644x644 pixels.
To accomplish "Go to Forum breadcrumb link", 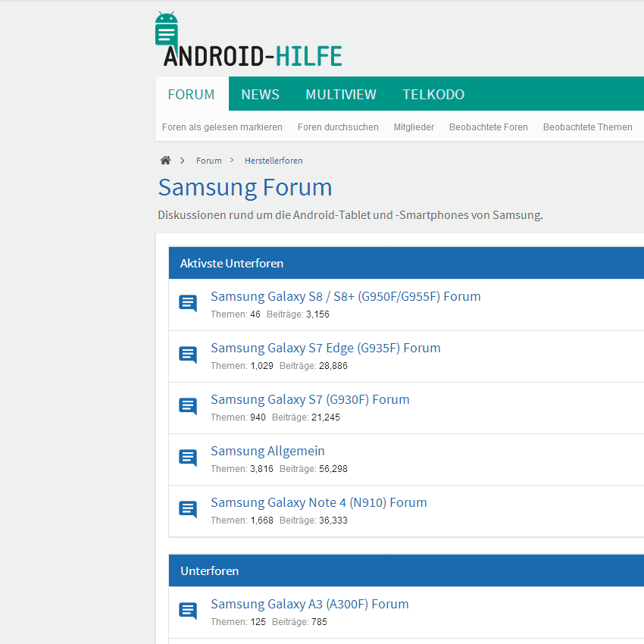I will (208, 161).
